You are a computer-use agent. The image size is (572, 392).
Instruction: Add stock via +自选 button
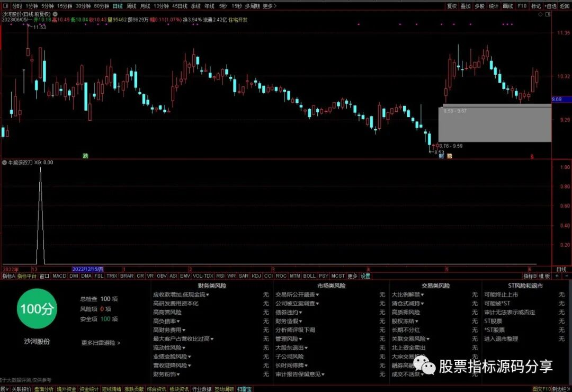(x=551, y=6)
